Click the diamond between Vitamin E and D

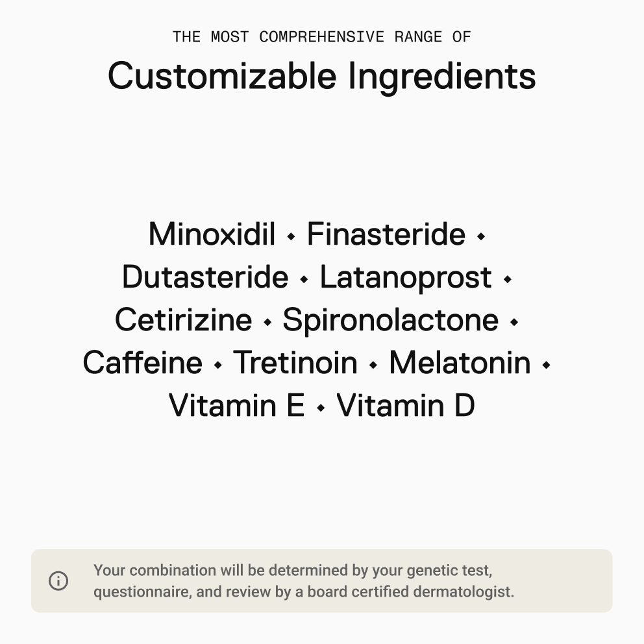coord(321,408)
